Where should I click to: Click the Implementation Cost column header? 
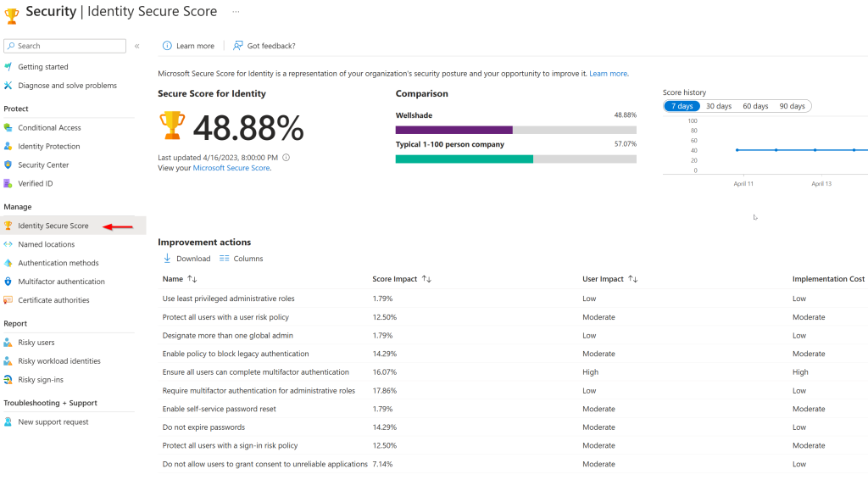[x=828, y=279]
